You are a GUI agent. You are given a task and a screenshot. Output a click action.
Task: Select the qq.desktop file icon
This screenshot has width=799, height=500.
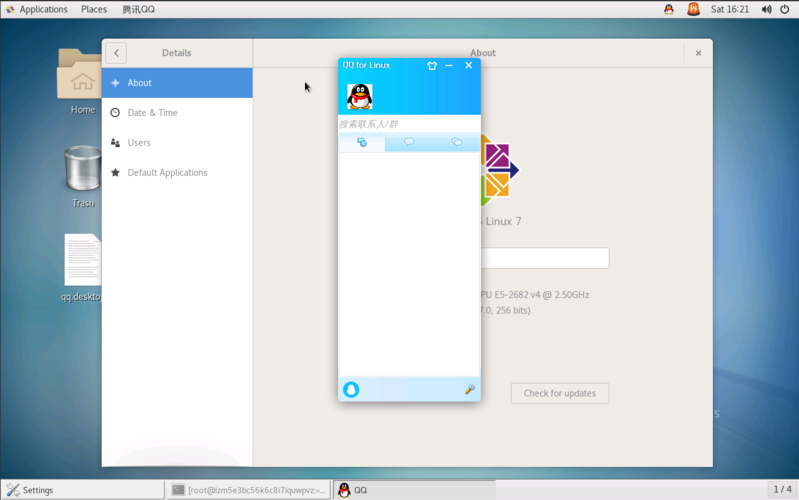tap(82, 268)
